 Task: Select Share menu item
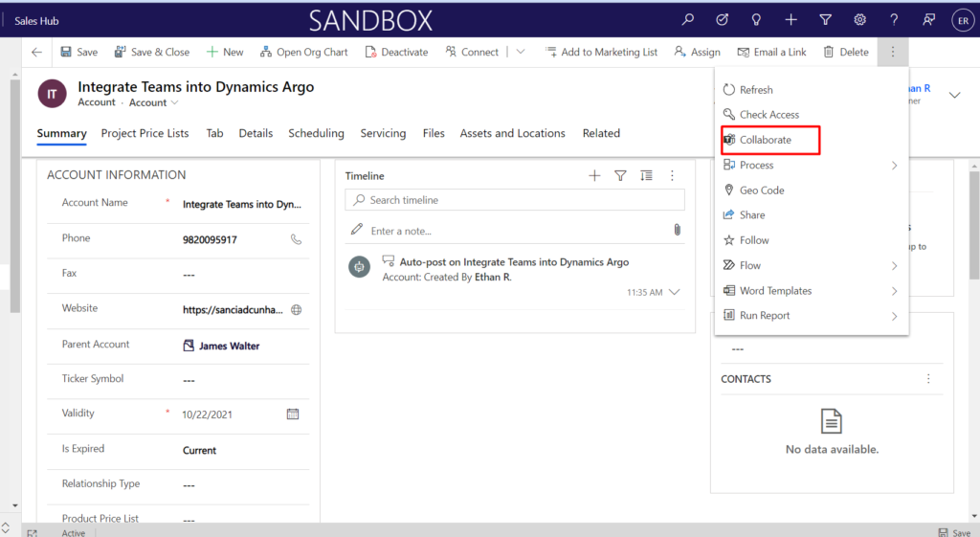(x=812, y=215)
